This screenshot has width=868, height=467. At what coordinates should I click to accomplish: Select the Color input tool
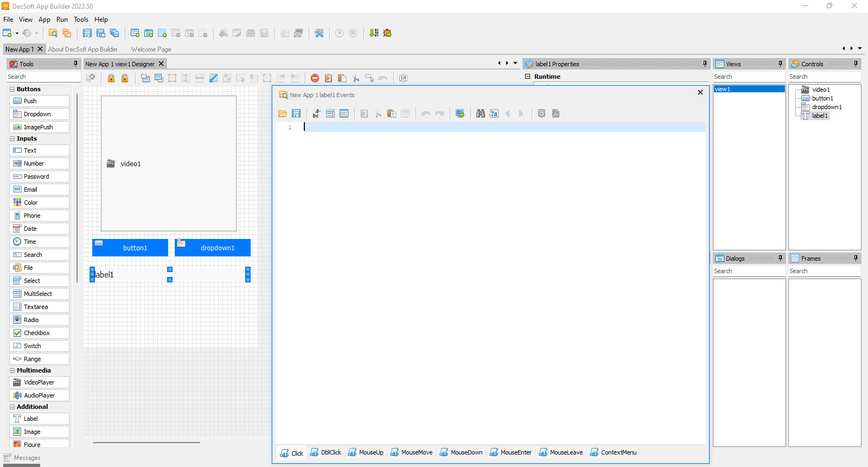tap(40, 203)
